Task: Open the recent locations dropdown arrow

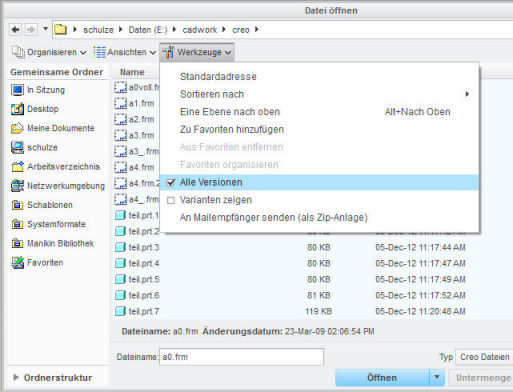Action: point(46,29)
